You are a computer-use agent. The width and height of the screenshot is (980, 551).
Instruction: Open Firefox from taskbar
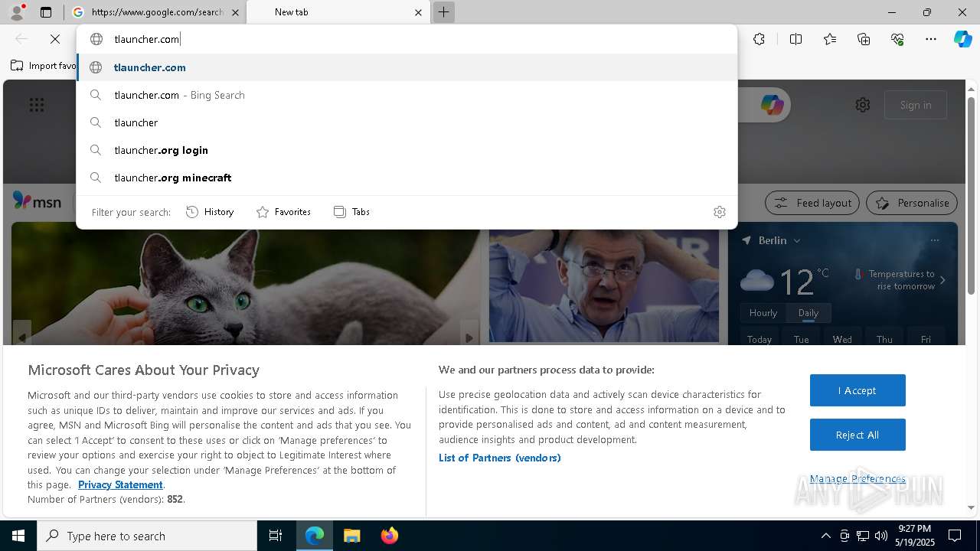tap(389, 536)
